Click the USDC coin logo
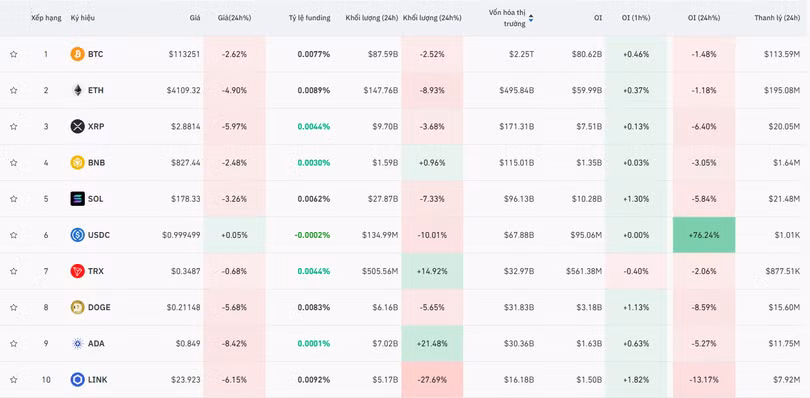The width and height of the screenshot is (810, 398). 77,235
